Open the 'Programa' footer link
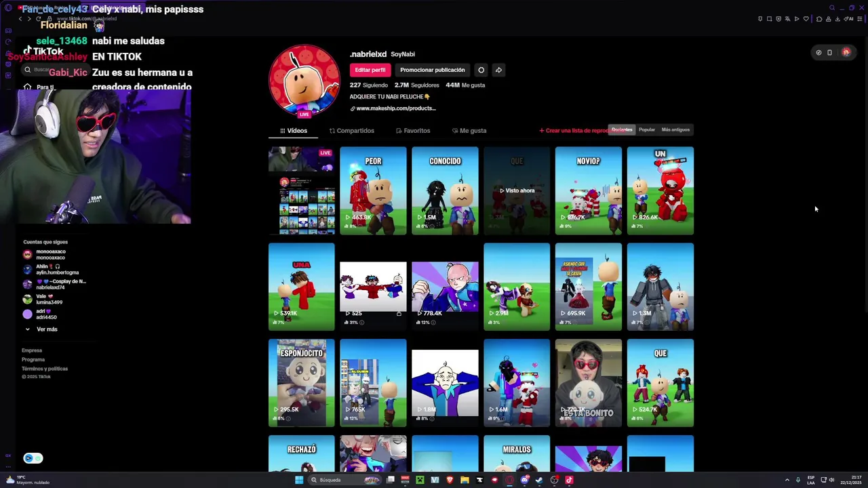The width and height of the screenshot is (868, 488). coord(33,360)
